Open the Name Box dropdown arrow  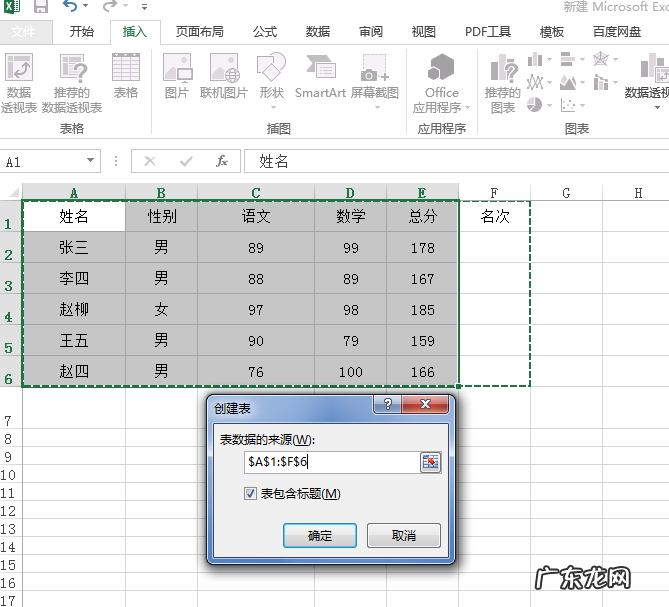point(91,161)
